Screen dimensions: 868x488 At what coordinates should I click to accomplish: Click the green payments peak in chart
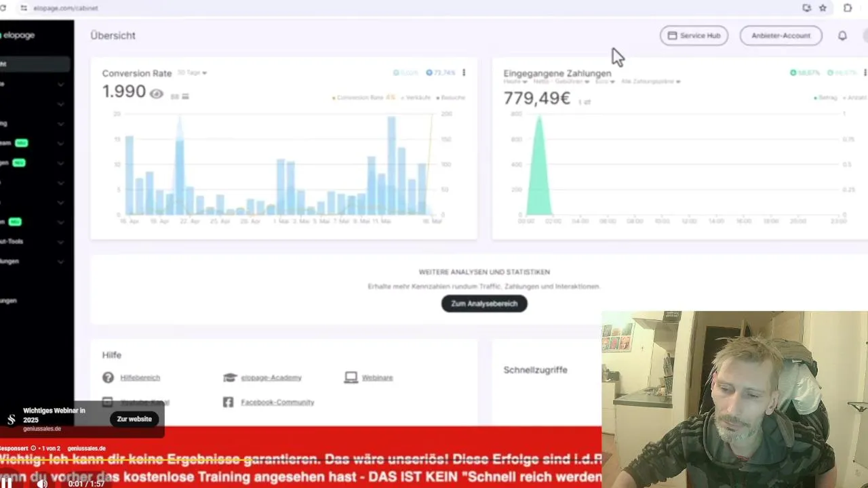click(x=539, y=166)
